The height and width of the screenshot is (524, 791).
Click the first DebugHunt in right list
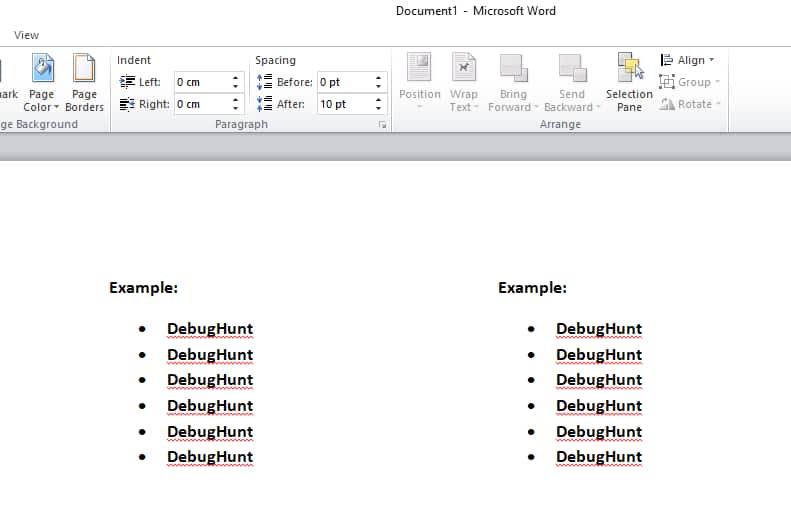598,329
